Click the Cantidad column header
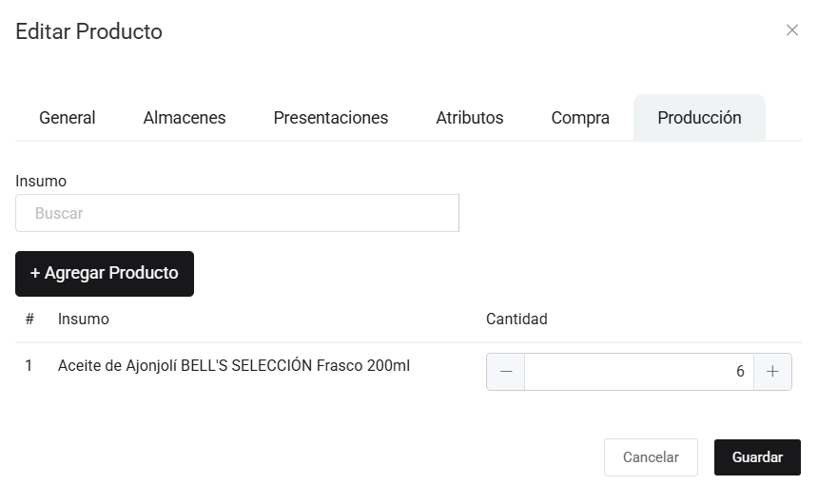Viewport: 818px width, 504px height. 516,319
